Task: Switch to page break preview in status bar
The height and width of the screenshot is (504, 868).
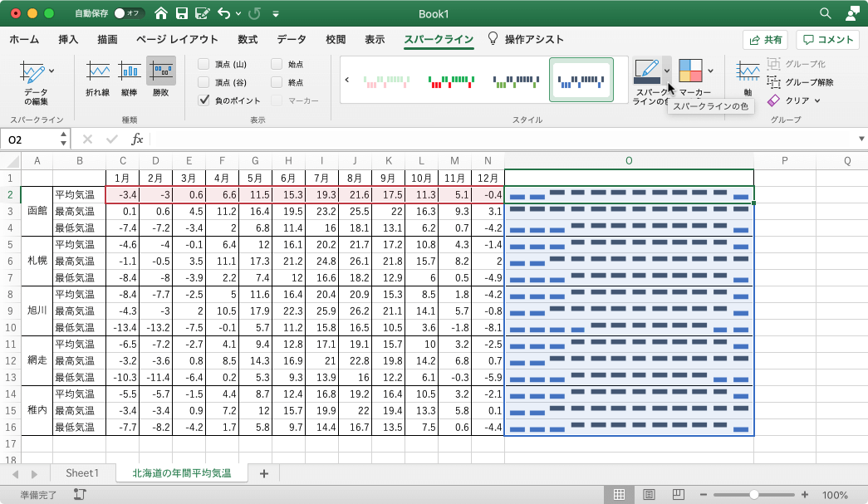Action: click(679, 495)
